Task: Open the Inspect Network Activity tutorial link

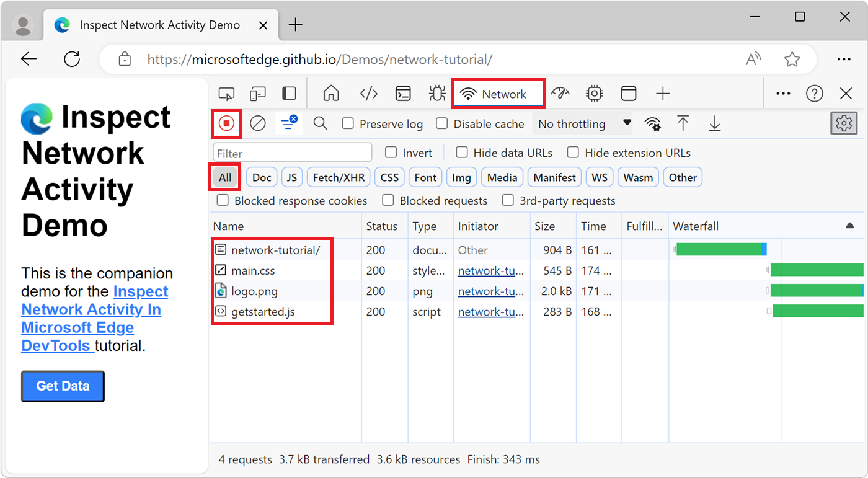Action: tap(91, 309)
